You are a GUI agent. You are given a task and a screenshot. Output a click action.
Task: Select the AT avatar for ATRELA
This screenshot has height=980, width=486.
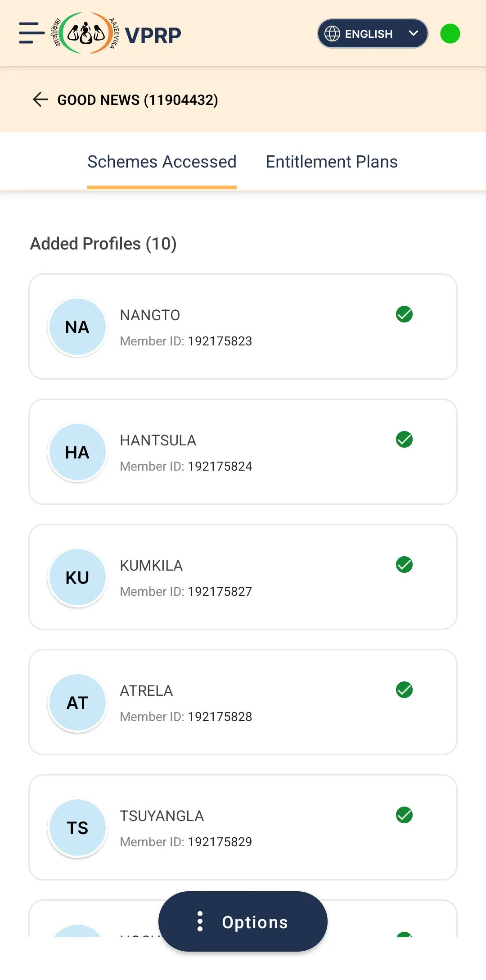(77, 703)
